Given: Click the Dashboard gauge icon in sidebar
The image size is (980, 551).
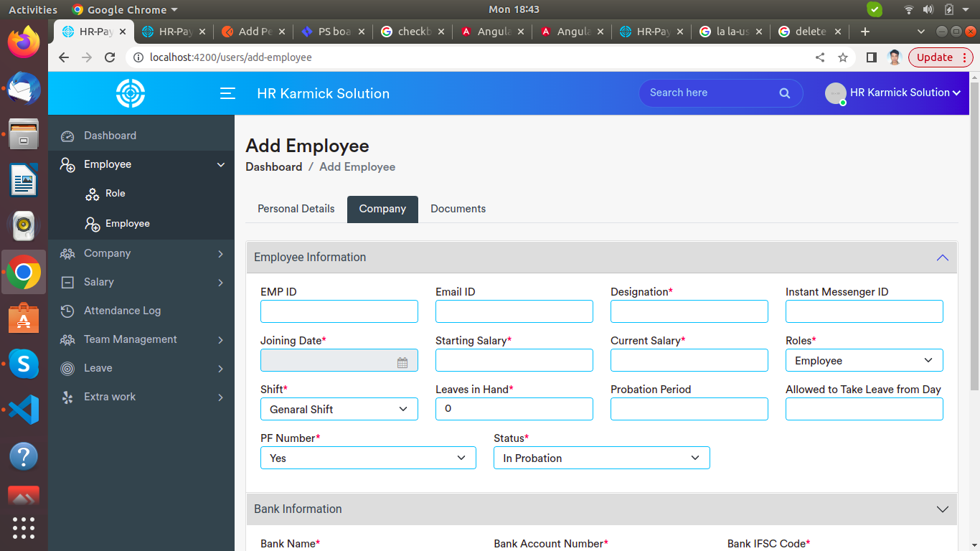Looking at the screenshot, I should (x=67, y=136).
